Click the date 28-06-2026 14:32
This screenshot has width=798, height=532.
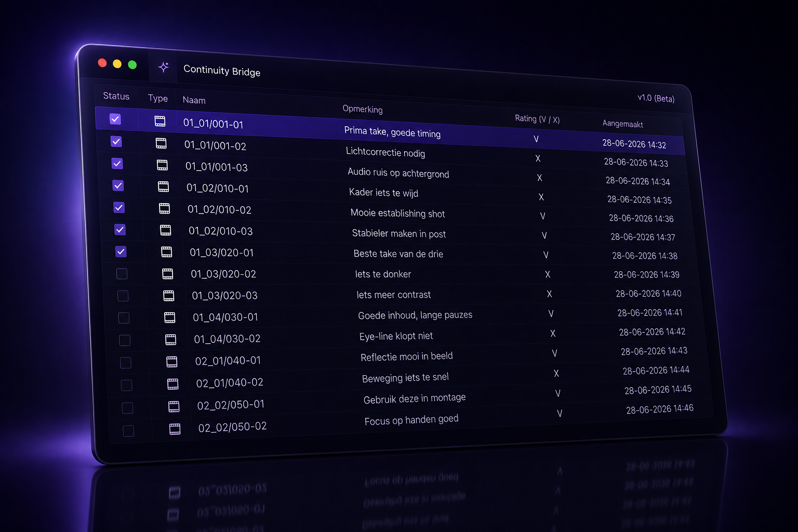coord(634,144)
